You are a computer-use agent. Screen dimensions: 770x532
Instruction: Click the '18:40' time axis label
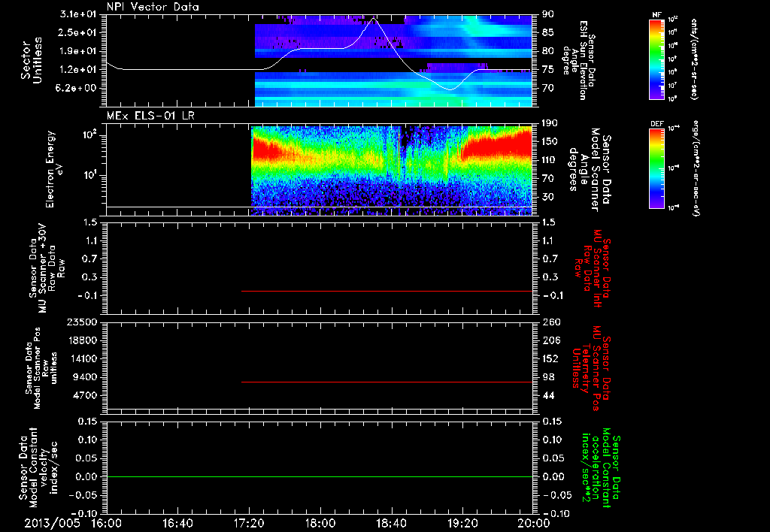pyautogui.click(x=391, y=523)
